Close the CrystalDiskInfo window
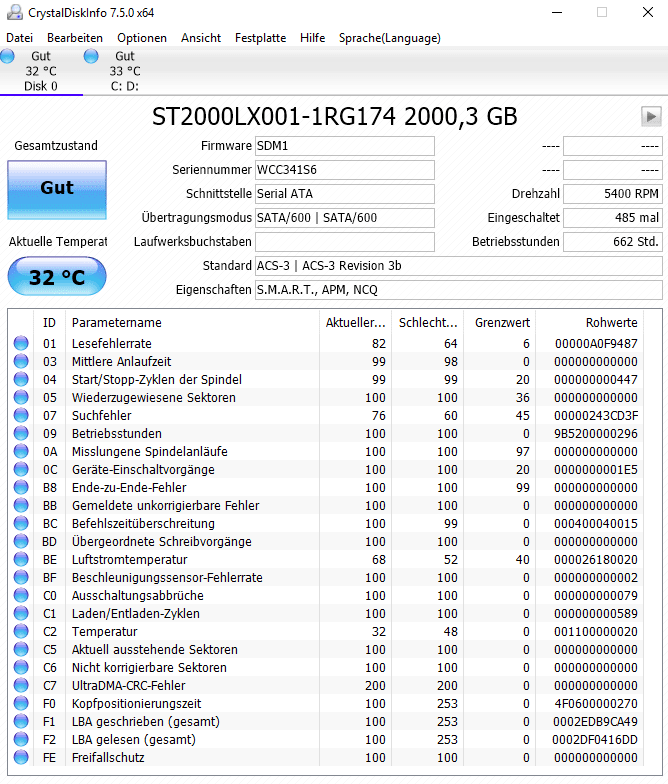The image size is (668, 784). pyautogui.click(x=648, y=12)
